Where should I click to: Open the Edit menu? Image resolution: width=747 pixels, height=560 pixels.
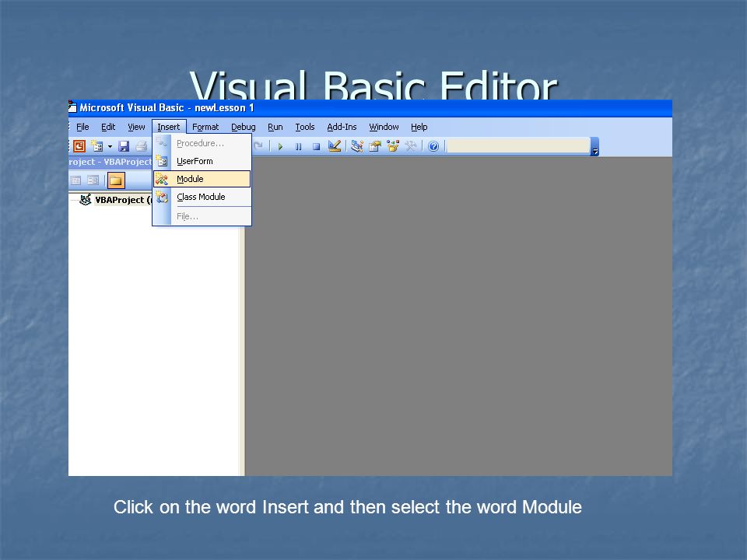click(x=108, y=127)
